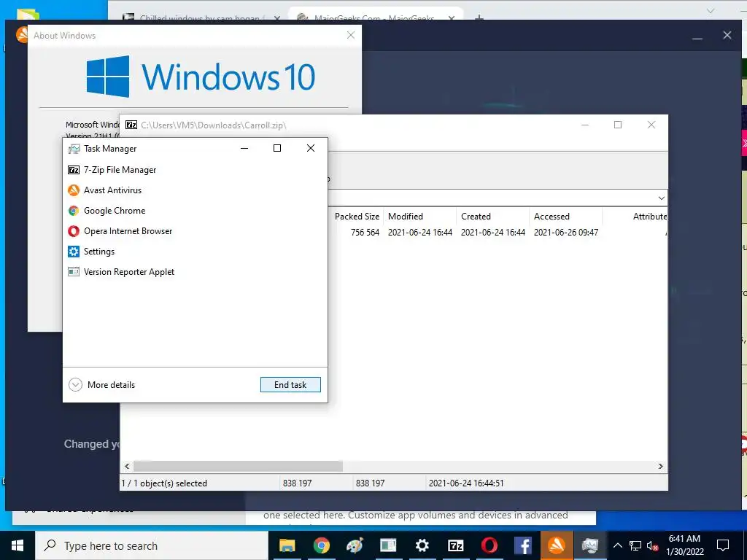Open 7-Zip from the taskbar
The image size is (747, 560).
pyautogui.click(x=456, y=545)
